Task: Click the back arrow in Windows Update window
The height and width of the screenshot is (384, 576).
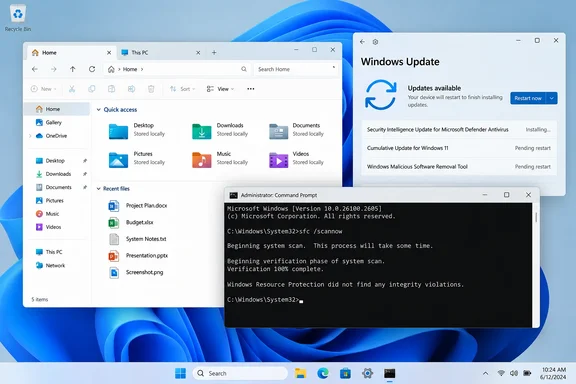Action: point(362,42)
